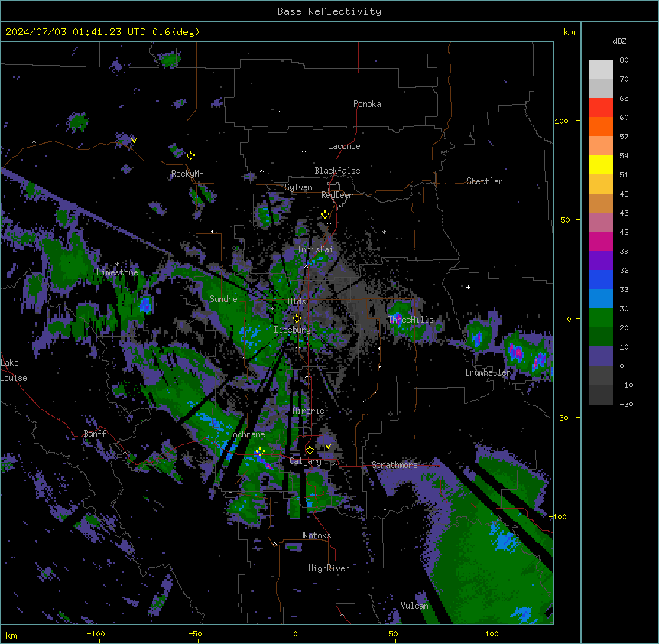Screen dimensions: 659x644
Task: Click the Base_Reflectivity title text
Action: point(329,11)
